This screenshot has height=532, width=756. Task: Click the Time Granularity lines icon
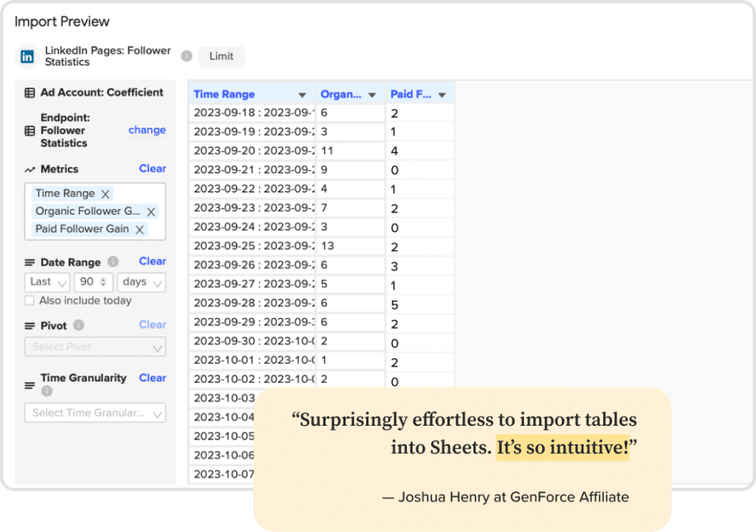coord(30,385)
